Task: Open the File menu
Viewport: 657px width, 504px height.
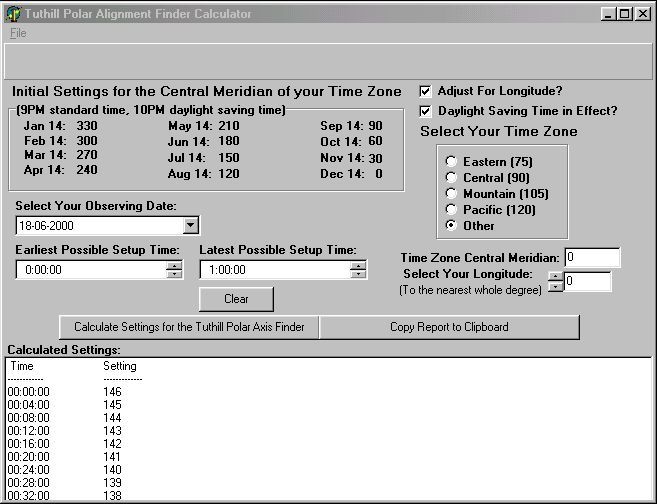Action: point(18,33)
